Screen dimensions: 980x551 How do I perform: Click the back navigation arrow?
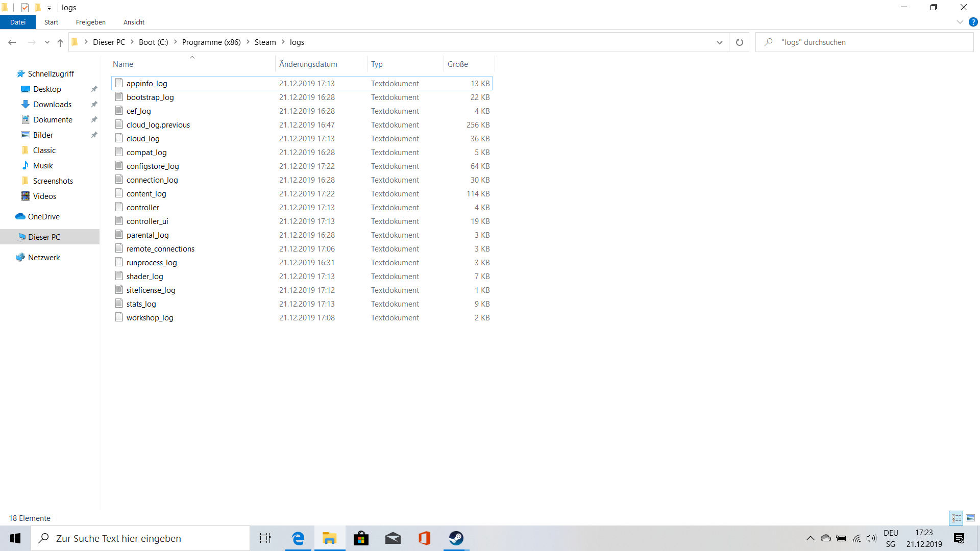coord(12,42)
